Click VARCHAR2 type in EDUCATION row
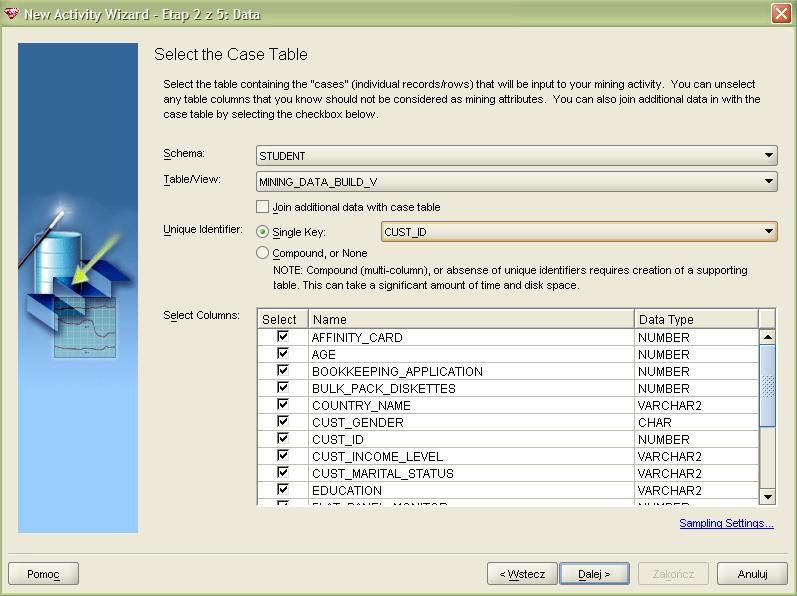This screenshot has width=797, height=596. (696, 490)
